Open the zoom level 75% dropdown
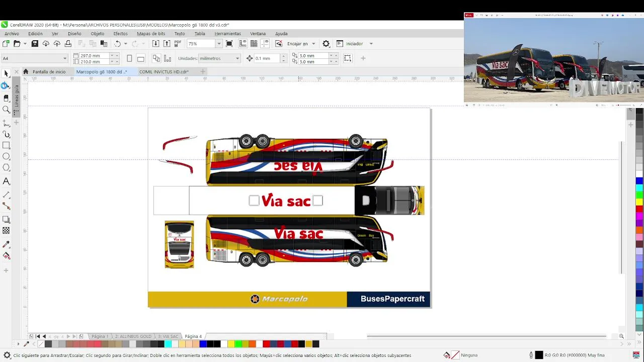 coord(218,44)
